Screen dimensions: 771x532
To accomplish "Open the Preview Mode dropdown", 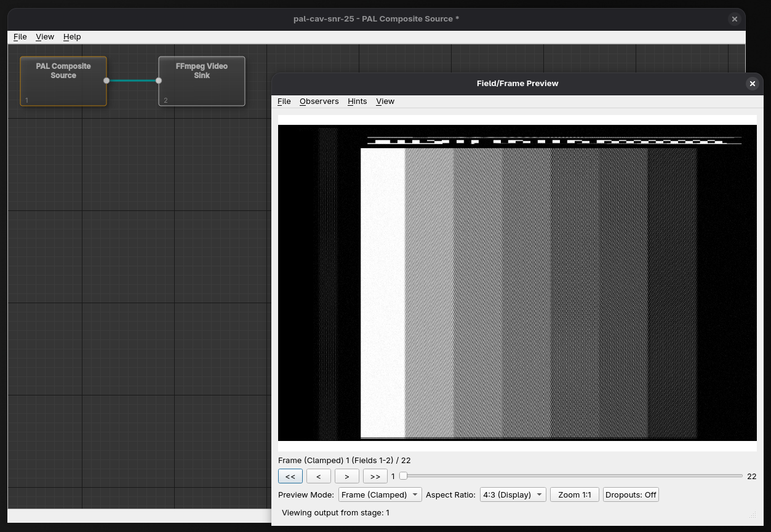I will 380,494.
